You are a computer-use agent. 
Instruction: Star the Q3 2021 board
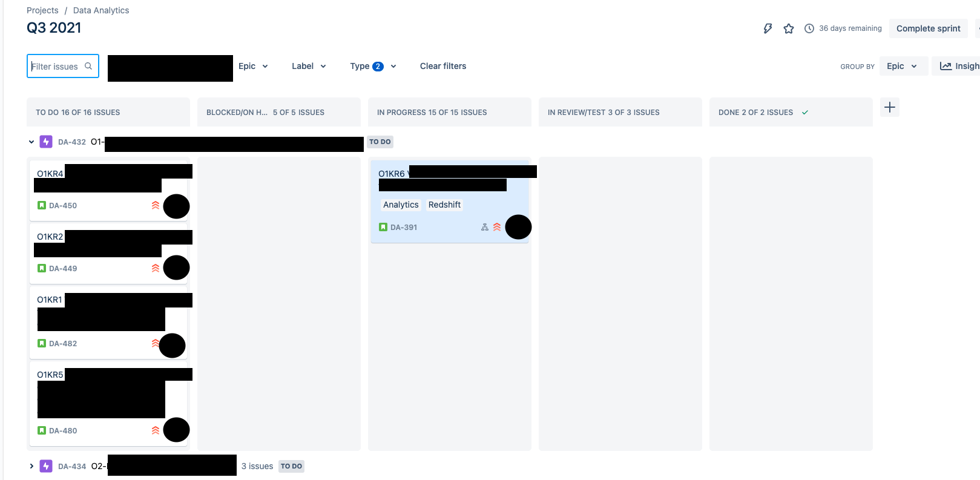coord(789,28)
